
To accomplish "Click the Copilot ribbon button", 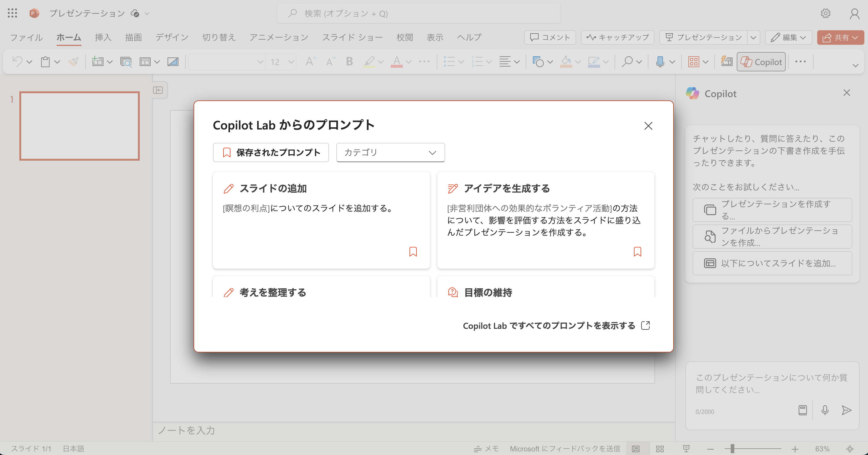I will [761, 62].
